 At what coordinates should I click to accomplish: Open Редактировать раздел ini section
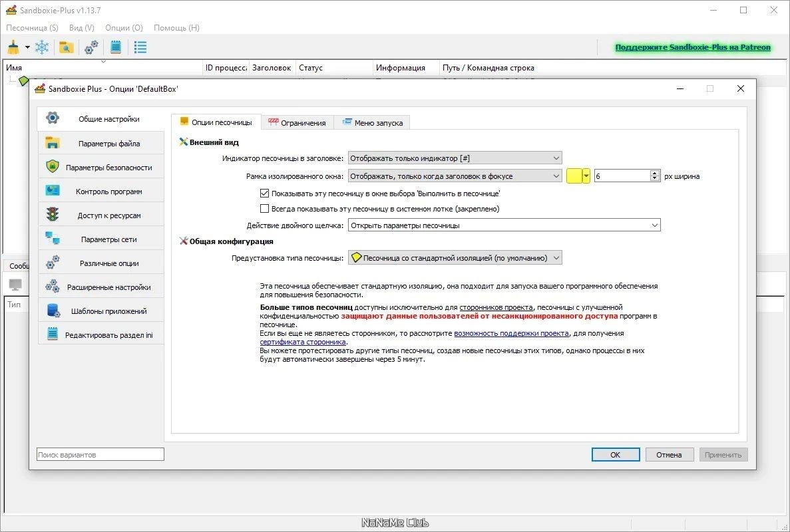pyautogui.click(x=100, y=334)
